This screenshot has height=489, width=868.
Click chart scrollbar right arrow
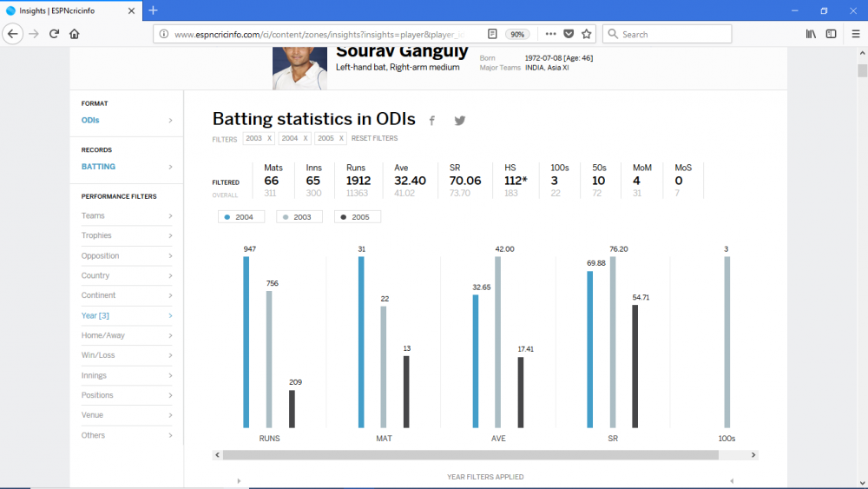click(x=753, y=454)
